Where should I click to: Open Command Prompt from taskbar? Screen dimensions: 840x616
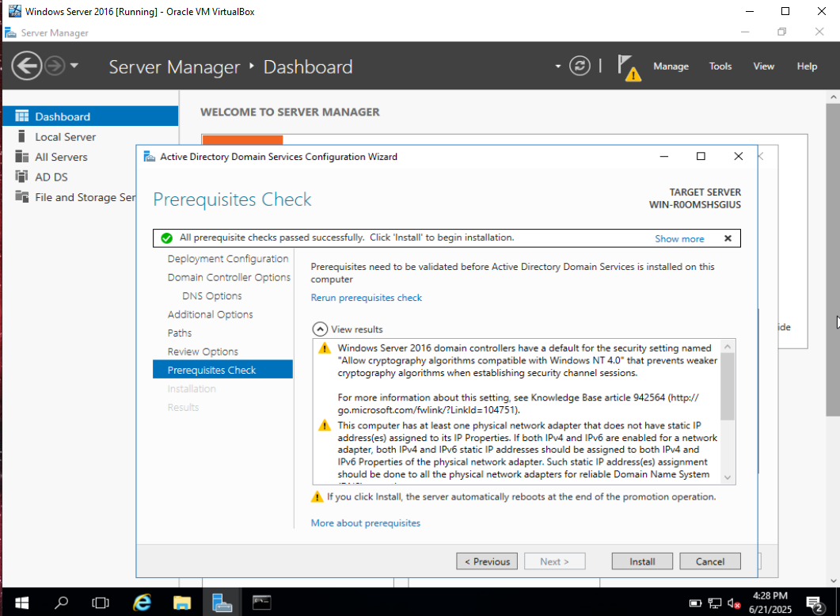pyautogui.click(x=262, y=603)
